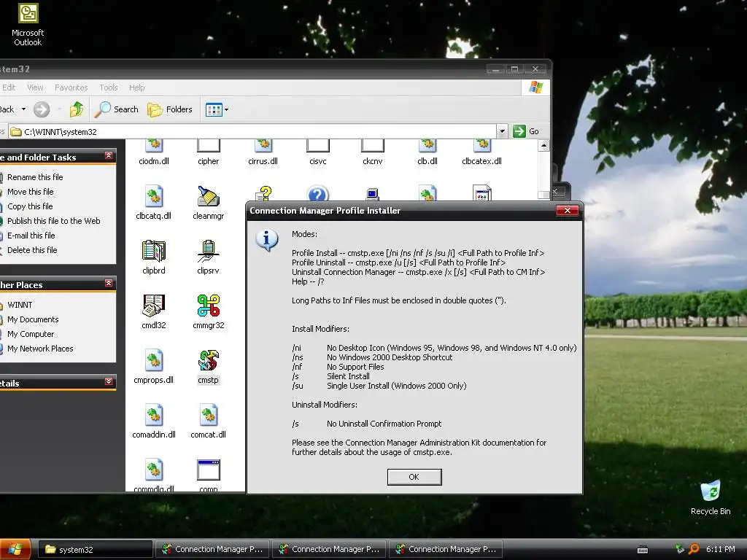Expand the Details panel
This screenshot has height=560, width=747.
point(109,382)
